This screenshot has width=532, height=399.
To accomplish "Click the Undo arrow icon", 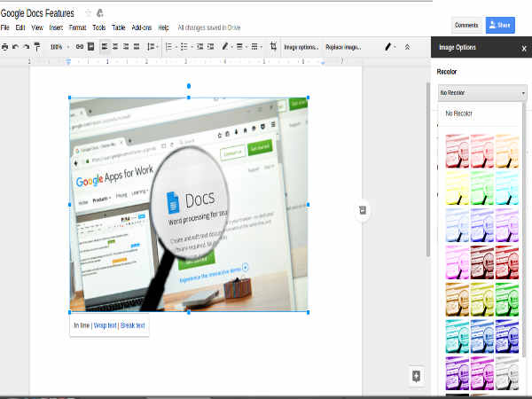I will click(x=15, y=46).
